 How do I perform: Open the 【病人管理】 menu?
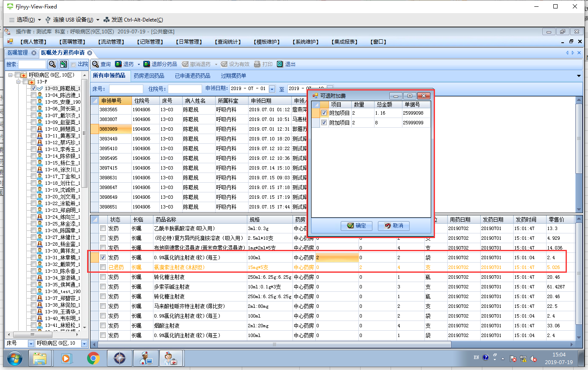33,42
